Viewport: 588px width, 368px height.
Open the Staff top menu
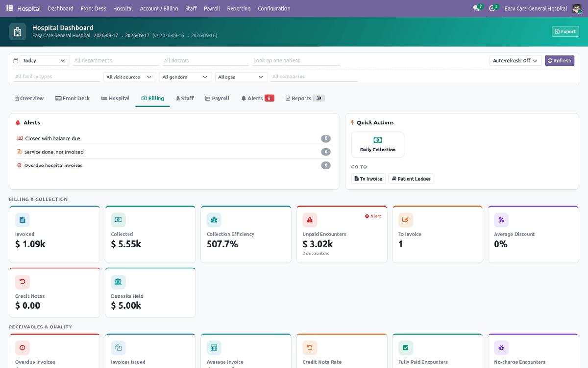(x=191, y=8)
